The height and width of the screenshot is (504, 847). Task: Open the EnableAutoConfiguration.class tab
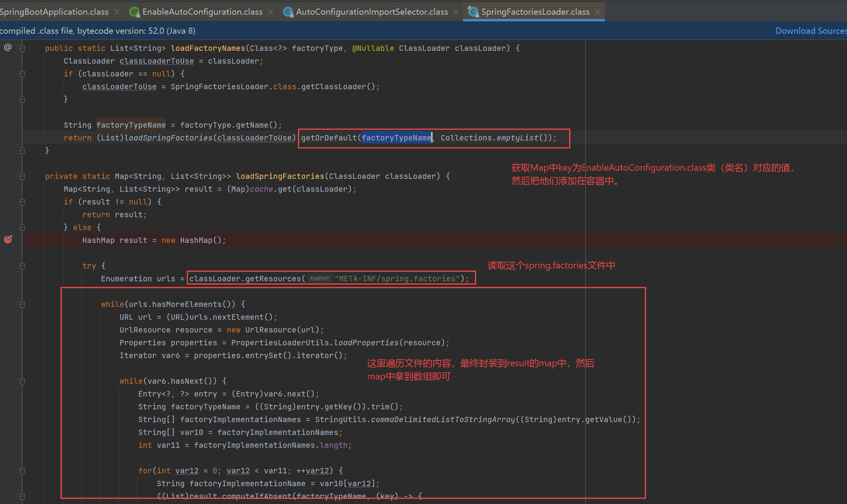tap(202, 12)
